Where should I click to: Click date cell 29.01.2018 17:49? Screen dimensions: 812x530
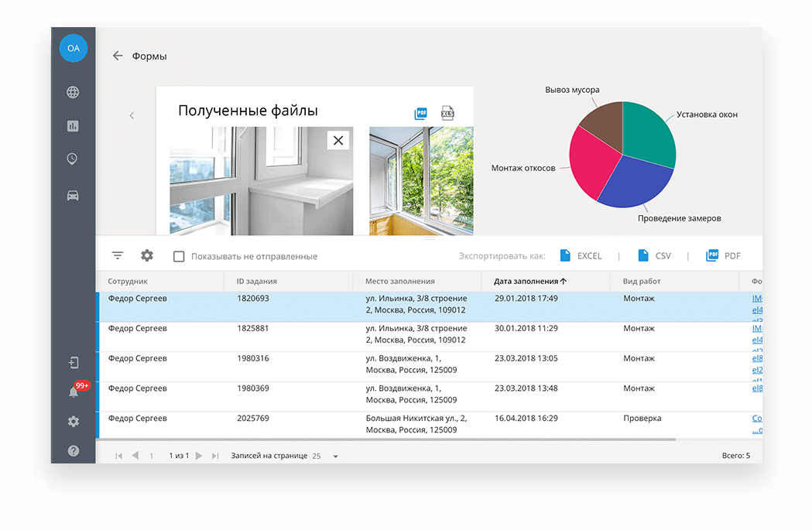pos(526,298)
